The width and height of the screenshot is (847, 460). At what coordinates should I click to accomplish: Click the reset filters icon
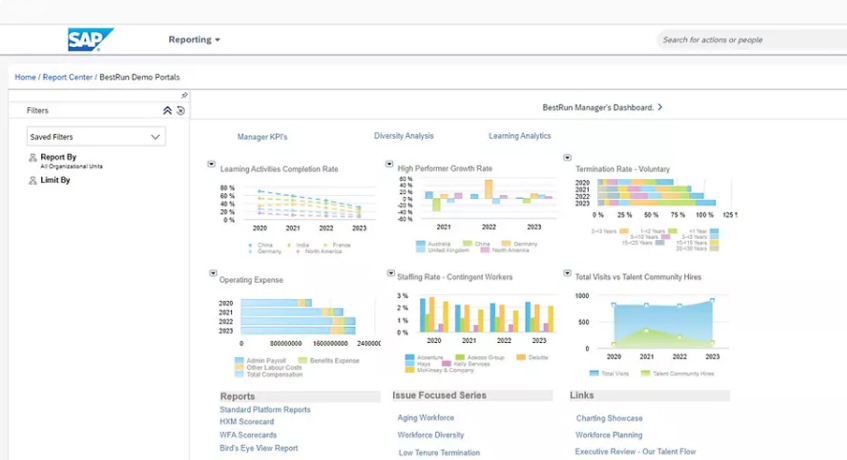pyautogui.click(x=180, y=111)
